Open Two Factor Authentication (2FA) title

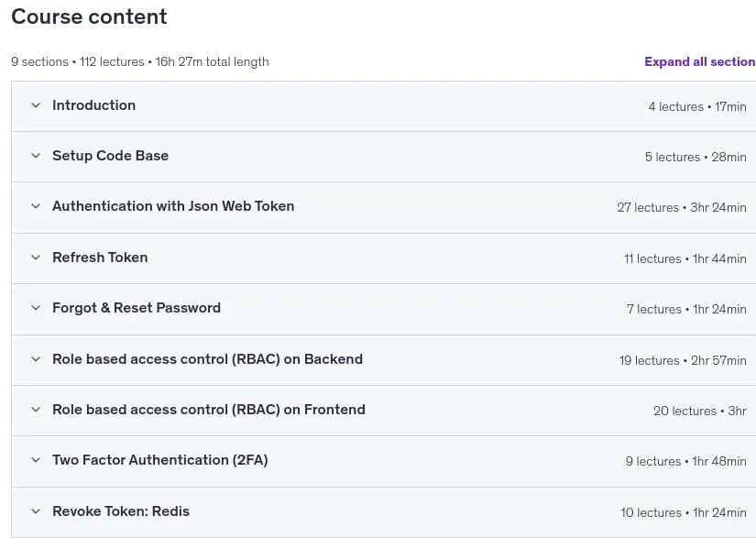160,460
